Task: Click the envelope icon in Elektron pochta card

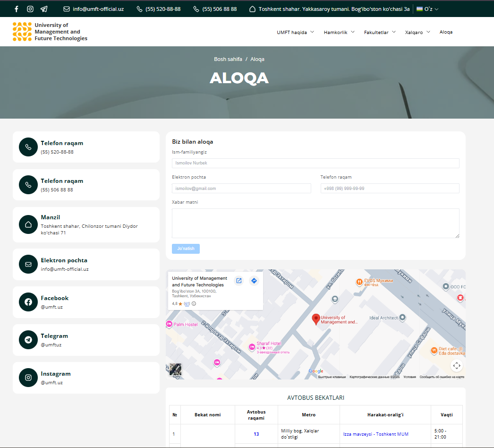Action: [x=28, y=264]
